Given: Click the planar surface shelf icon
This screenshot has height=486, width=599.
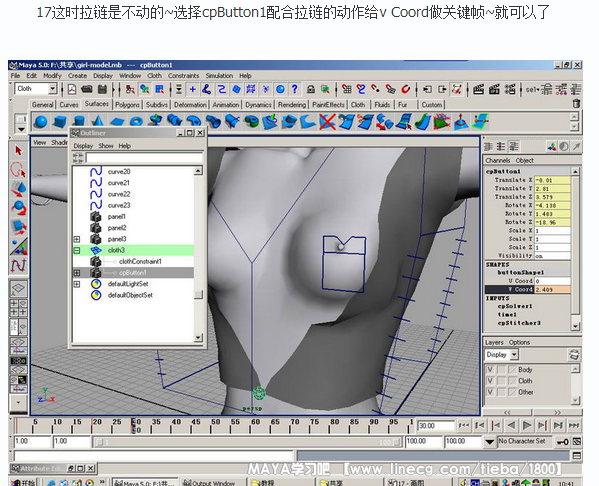Looking at the screenshot, I should [117, 122].
